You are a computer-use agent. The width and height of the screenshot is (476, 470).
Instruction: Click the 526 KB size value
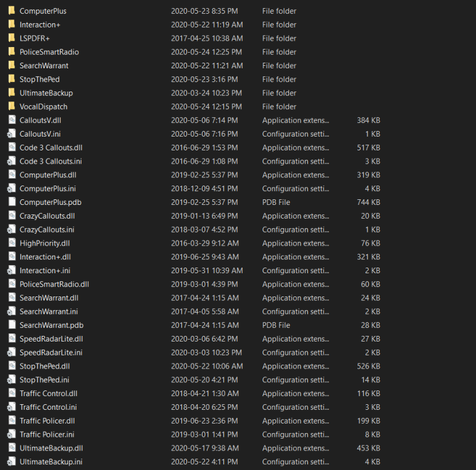click(x=368, y=366)
